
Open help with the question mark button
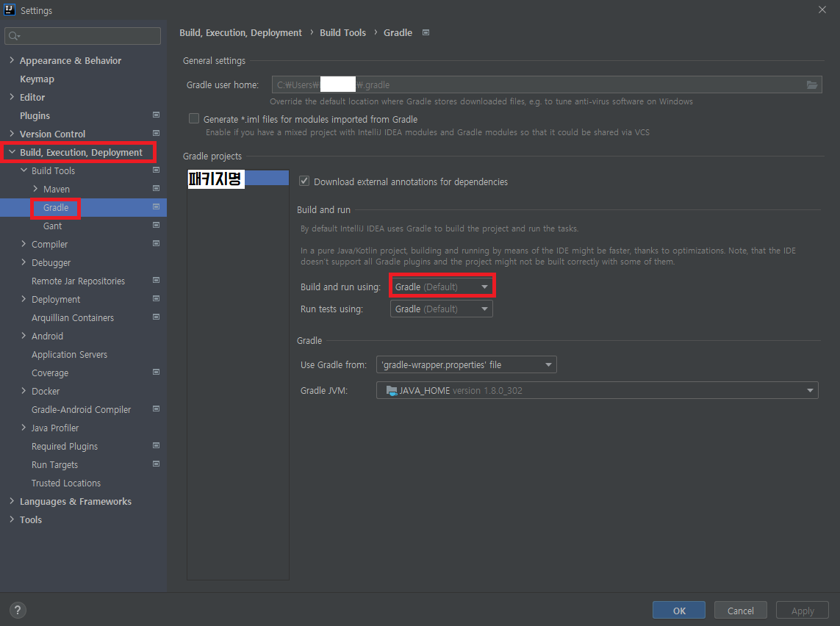18,610
